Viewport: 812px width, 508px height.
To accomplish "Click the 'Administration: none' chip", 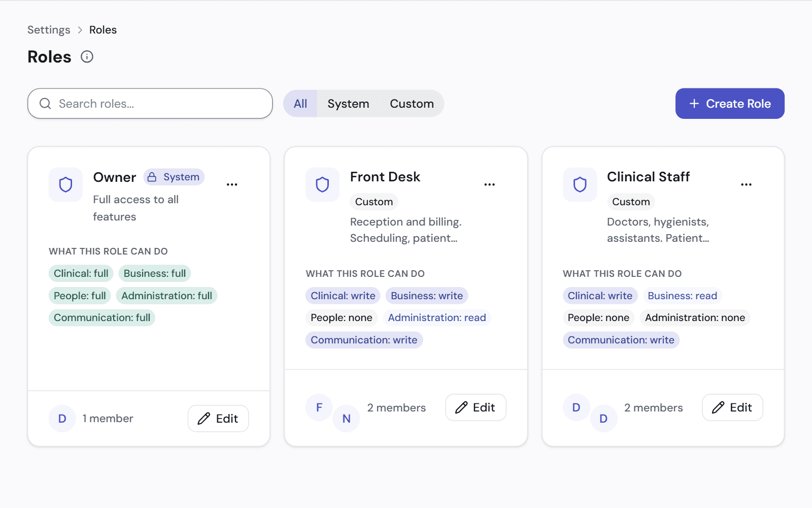I will click(x=695, y=317).
